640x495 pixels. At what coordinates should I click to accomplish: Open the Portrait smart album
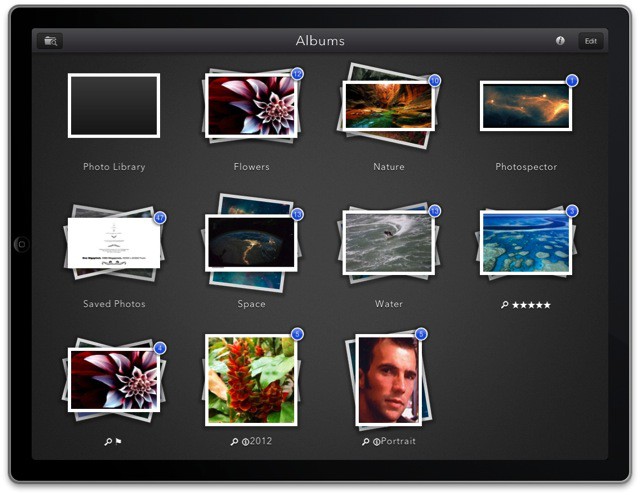tap(388, 379)
